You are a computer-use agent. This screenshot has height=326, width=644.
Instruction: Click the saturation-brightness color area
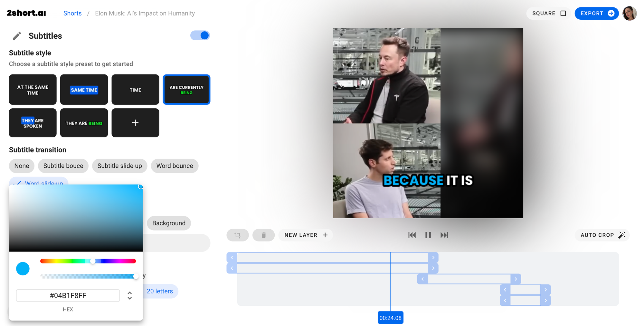click(x=76, y=218)
